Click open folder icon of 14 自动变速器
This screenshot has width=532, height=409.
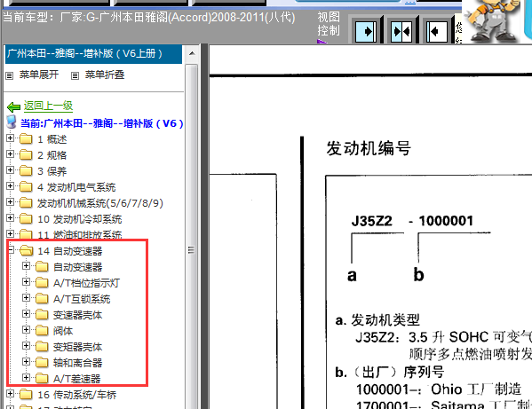click(x=26, y=251)
